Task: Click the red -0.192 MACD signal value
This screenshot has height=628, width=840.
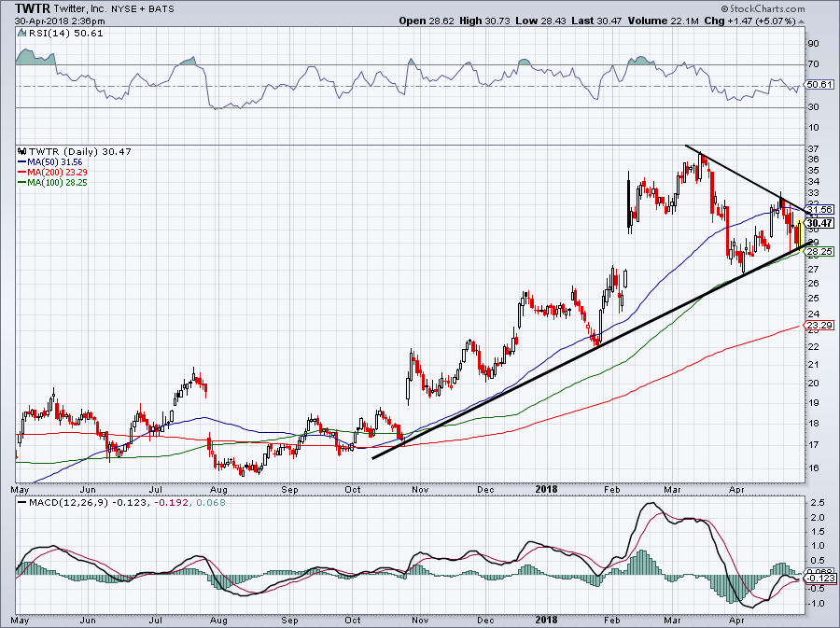Action: click(172, 503)
